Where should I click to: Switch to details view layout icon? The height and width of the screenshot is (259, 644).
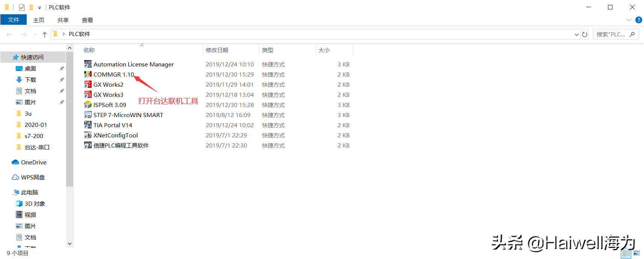click(626, 253)
